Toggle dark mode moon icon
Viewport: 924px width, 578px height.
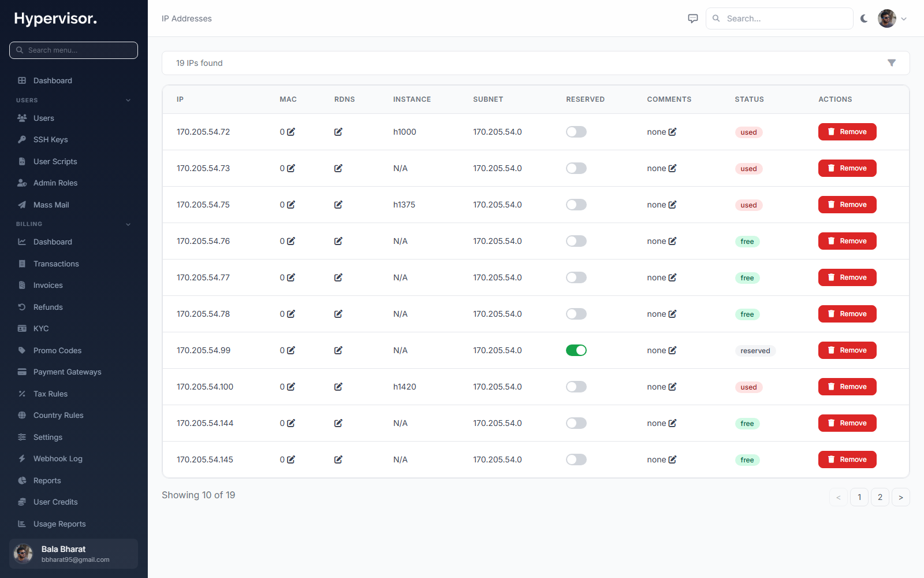864,18
